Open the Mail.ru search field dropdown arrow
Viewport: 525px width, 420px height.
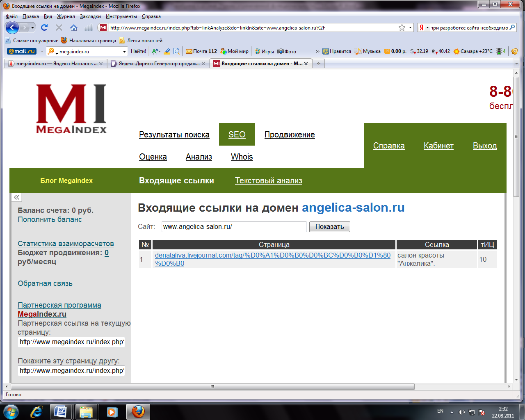(124, 51)
